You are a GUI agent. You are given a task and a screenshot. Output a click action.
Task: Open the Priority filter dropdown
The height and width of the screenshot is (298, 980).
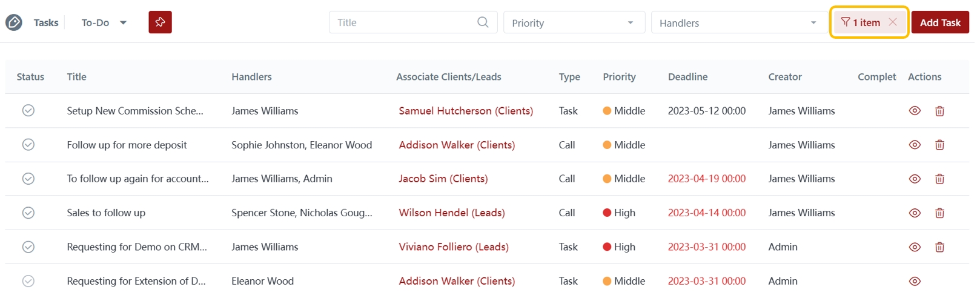pos(574,23)
